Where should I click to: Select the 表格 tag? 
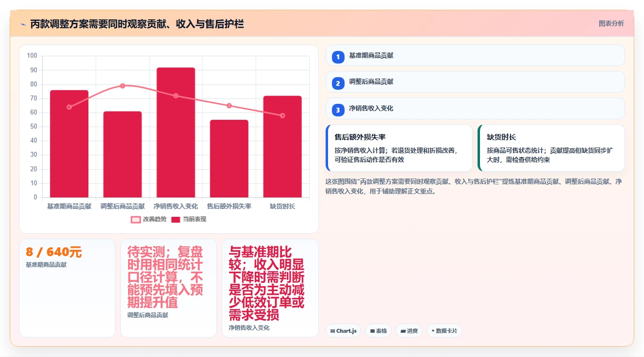coord(379,331)
